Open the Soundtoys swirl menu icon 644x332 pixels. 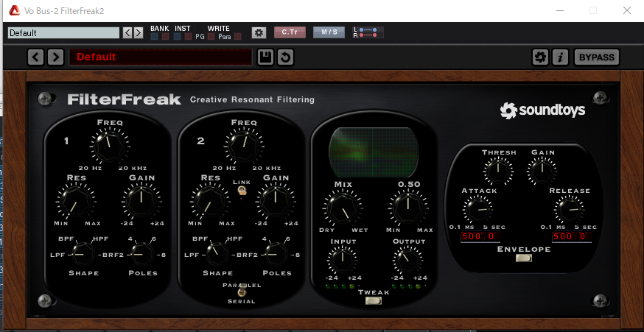pos(541,57)
